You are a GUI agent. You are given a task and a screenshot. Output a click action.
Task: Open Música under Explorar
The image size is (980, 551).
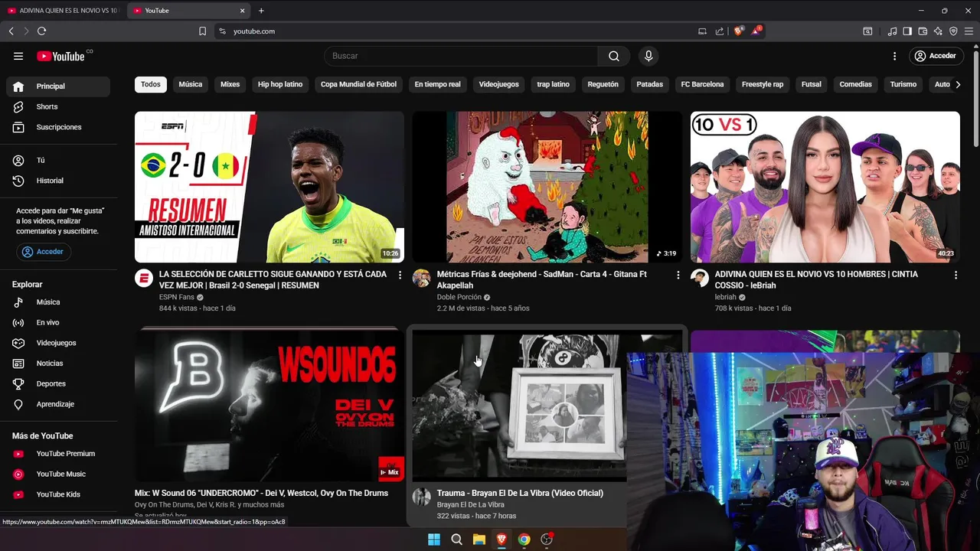click(x=58, y=302)
